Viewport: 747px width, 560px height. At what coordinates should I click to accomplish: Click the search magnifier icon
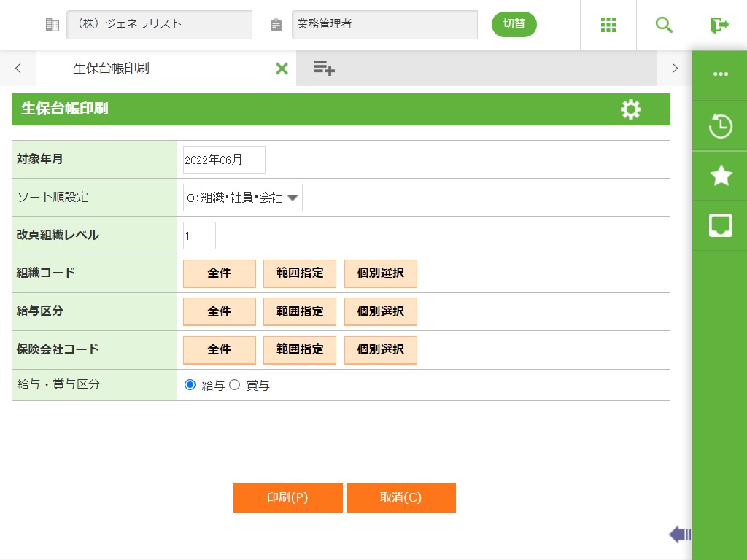click(664, 25)
